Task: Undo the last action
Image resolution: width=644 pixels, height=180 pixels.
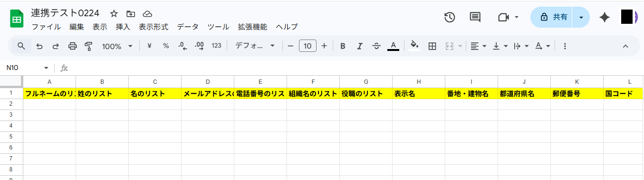Action: (x=39, y=46)
